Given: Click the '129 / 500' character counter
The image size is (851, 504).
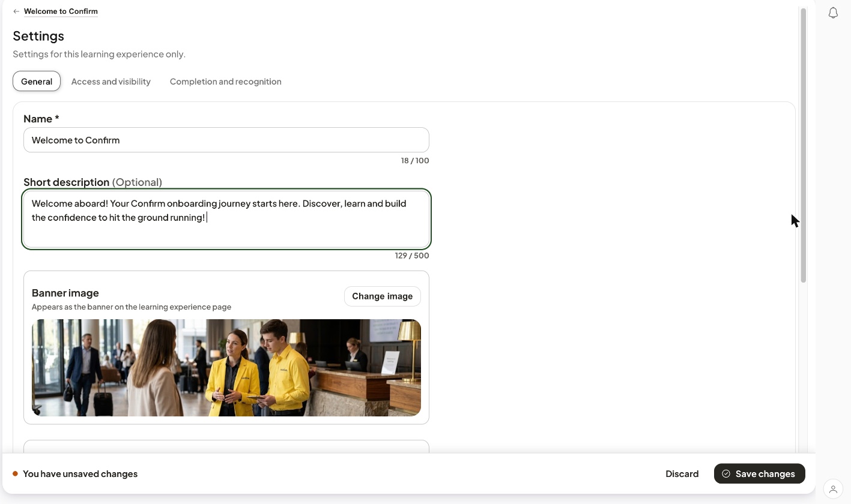Looking at the screenshot, I should [412, 256].
